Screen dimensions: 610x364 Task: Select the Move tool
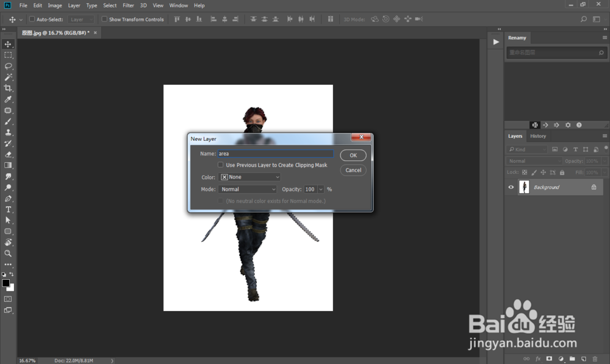click(x=8, y=44)
